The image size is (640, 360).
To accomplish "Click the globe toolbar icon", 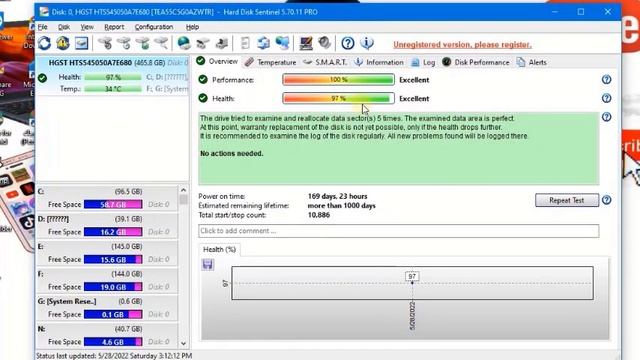I will coord(184,43).
